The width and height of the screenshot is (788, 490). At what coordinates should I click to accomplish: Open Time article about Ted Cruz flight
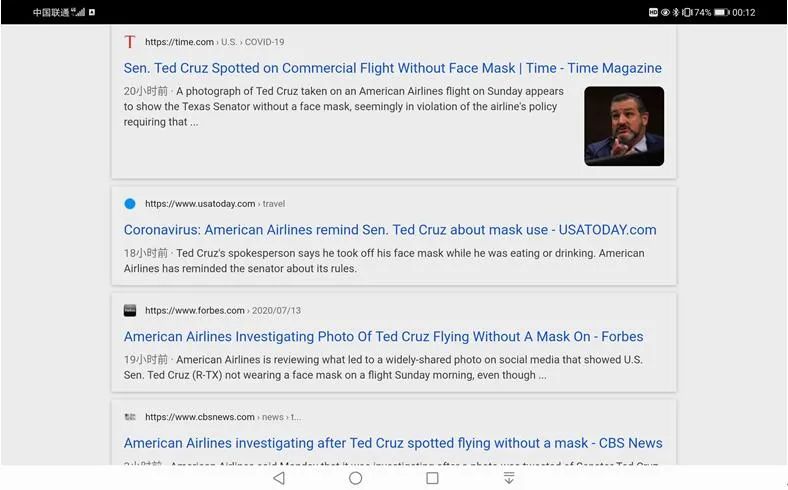[x=392, y=68]
